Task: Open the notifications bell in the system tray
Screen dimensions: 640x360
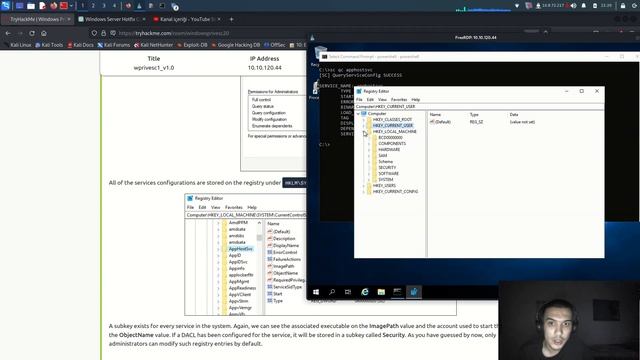Action: pos(584,6)
